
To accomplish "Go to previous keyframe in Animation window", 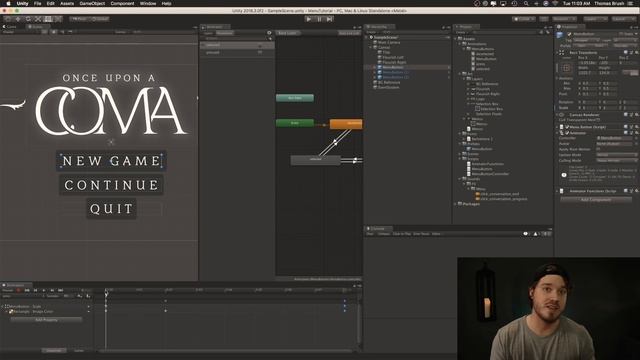I will point(36,290).
